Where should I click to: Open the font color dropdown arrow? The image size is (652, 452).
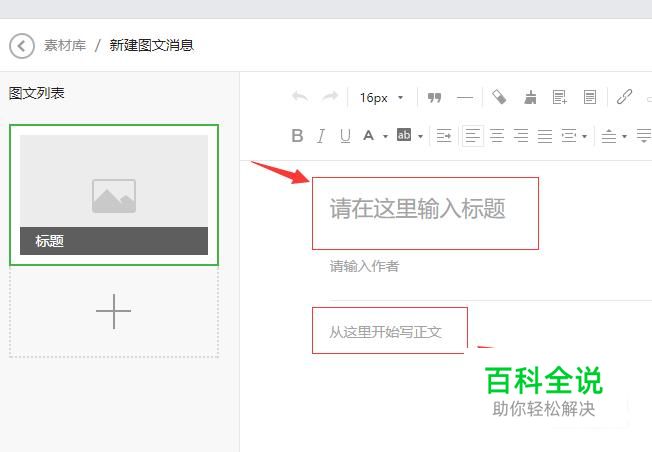(x=385, y=136)
